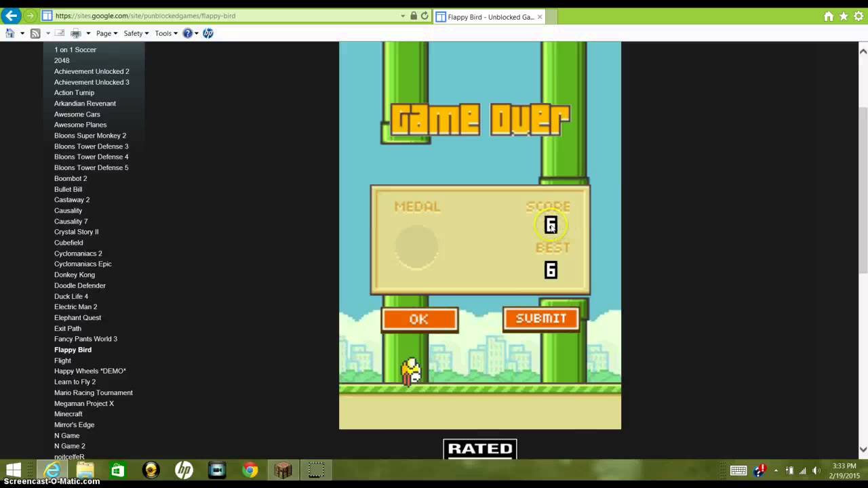
Task: Open the Duck Life 4 link
Action: (71, 296)
